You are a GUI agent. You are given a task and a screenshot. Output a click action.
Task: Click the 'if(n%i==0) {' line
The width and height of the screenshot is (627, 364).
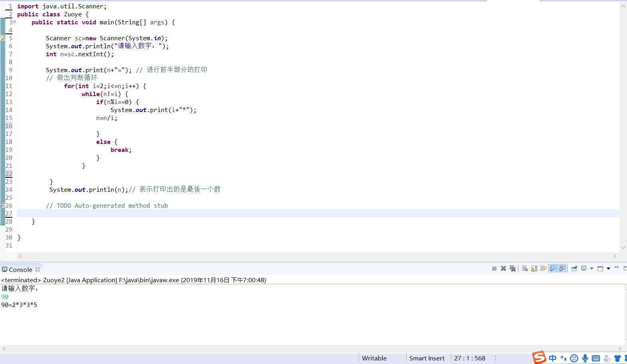click(117, 102)
